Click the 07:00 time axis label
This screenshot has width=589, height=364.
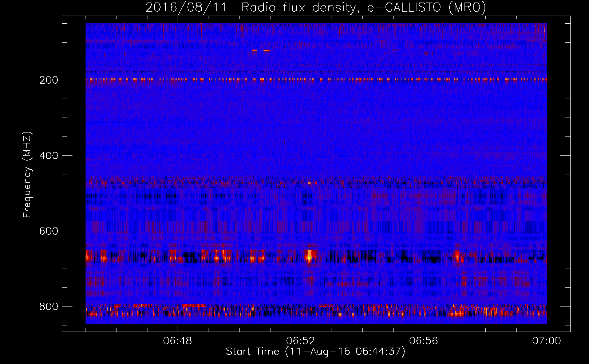coord(547,341)
